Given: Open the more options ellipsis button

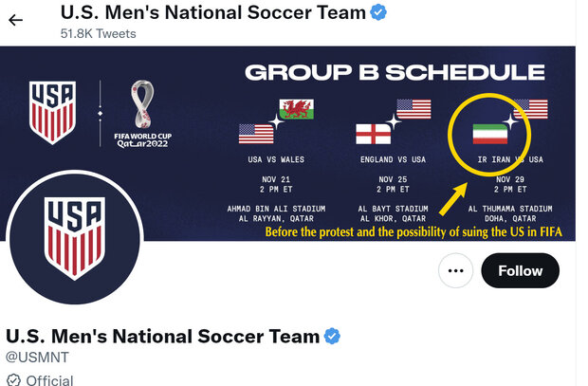Looking at the screenshot, I should point(455,271).
